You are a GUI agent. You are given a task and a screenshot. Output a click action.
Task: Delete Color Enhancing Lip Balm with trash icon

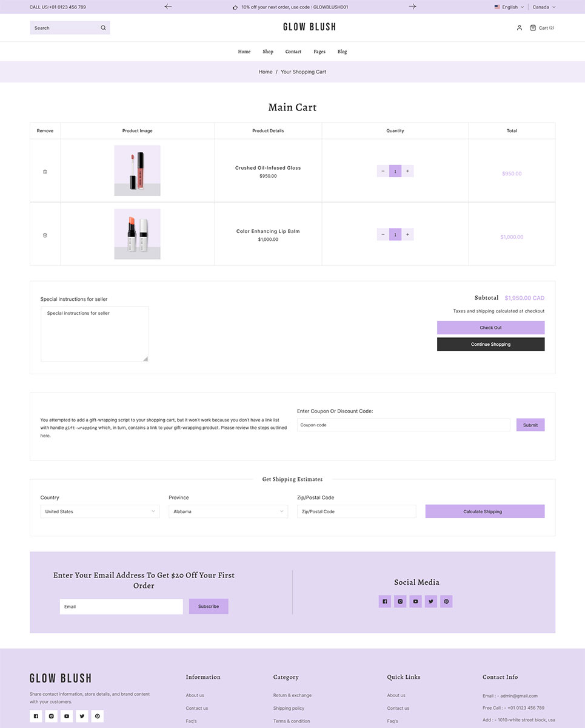pos(45,235)
